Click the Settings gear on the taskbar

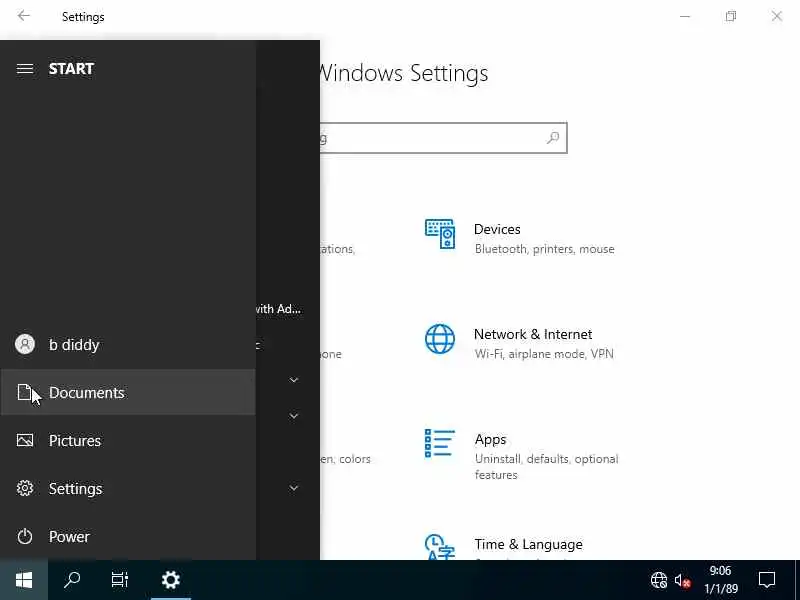[x=170, y=580]
